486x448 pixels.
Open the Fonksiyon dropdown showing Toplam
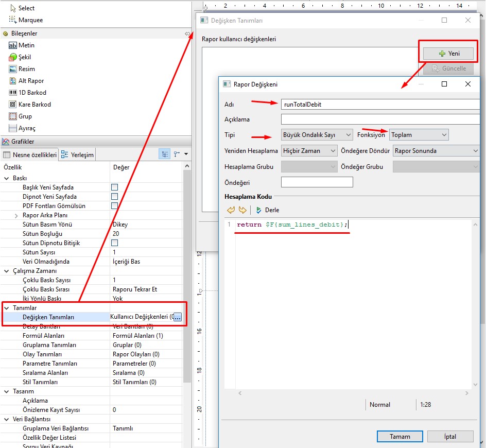[419, 135]
